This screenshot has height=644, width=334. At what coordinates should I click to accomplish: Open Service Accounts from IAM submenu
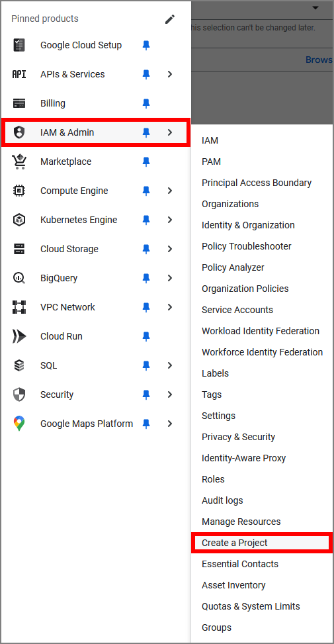pyautogui.click(x=237, y=310)
